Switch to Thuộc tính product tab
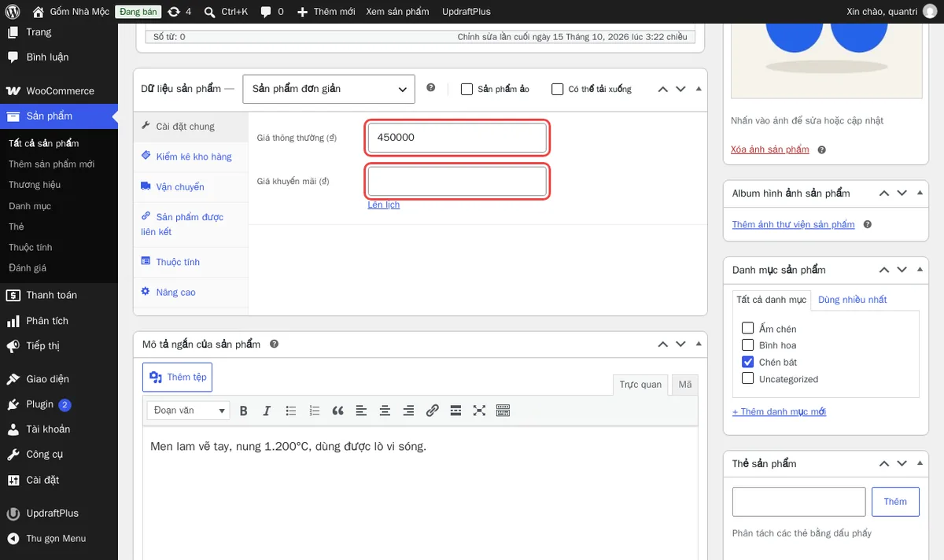 191,262
